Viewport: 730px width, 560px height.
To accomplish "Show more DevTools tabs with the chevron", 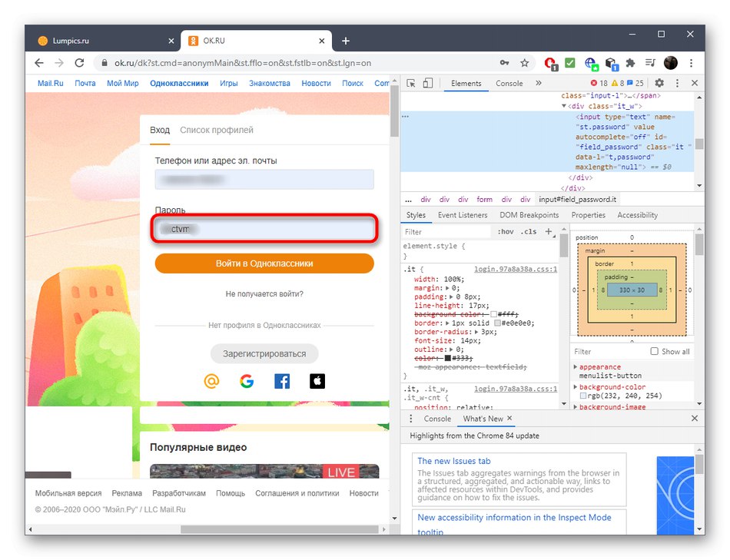I will (x=539, y=83).
